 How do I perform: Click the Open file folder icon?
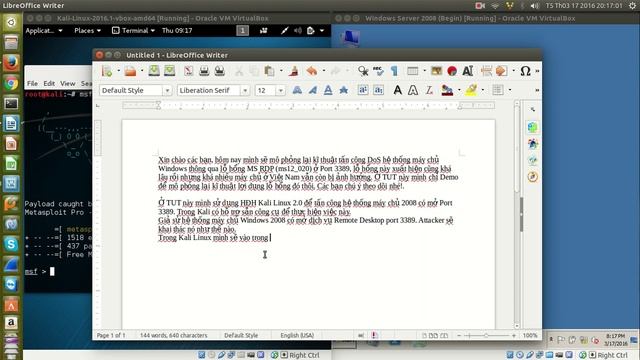pyautogui.click(x=130, y=71)
